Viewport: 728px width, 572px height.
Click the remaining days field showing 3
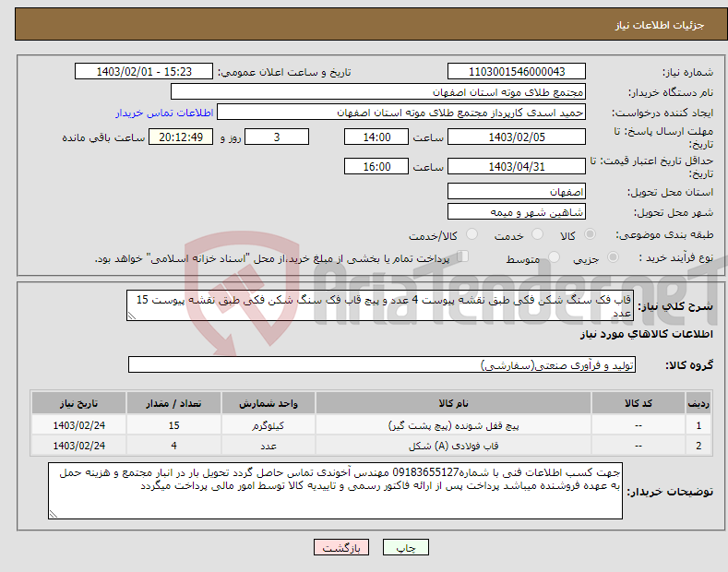(277, 137)
